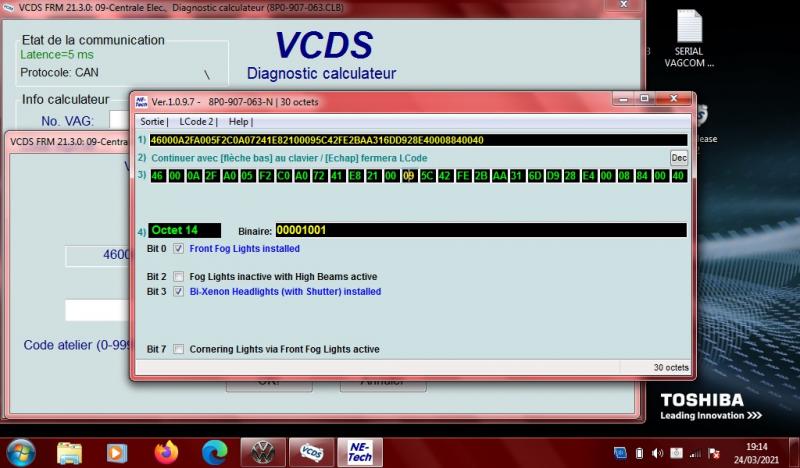Select byte cell 21

coord(373,176)
